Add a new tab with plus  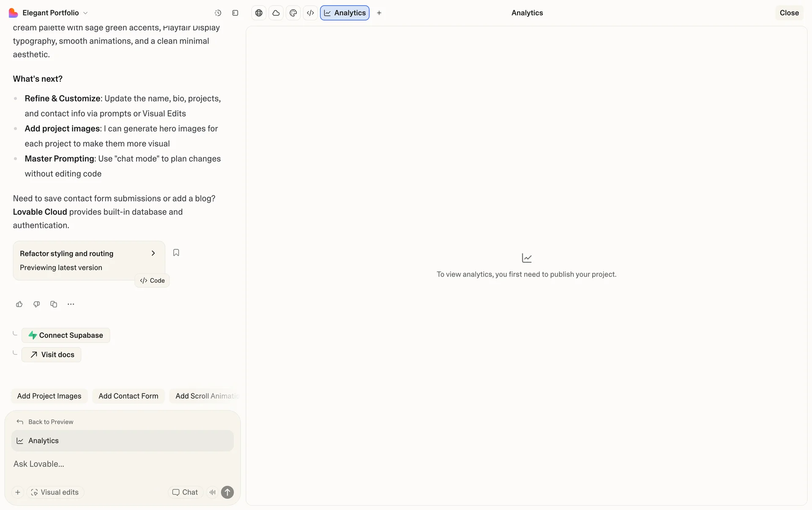pyautogui.click(x=379, y=13)
